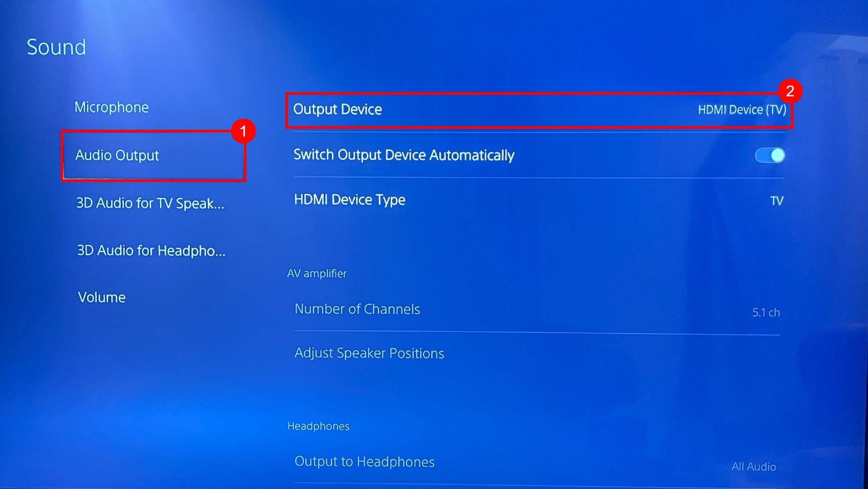Select Volume settings section
The image size is (868, 489).
[x=101, y=297]
